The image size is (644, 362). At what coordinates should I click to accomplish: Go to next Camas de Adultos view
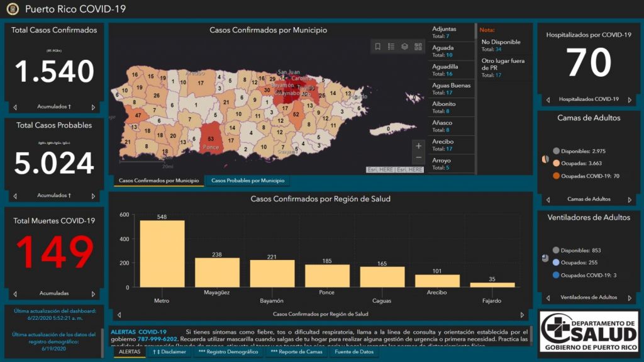[630, 200]
